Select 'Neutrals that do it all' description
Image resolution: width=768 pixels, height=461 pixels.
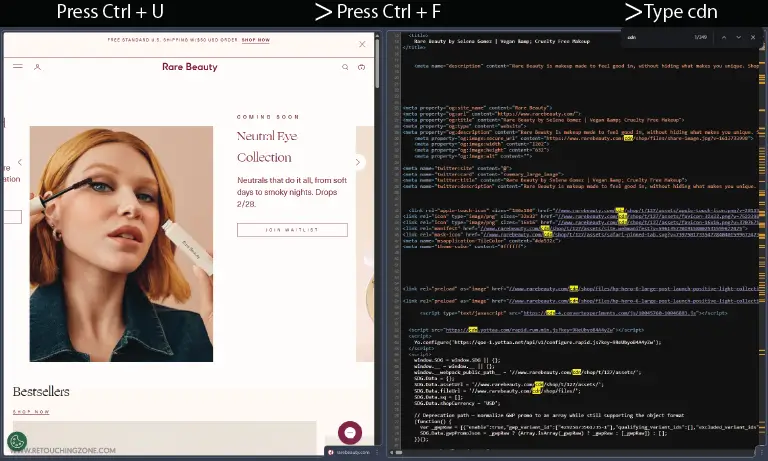coord(292,192)
